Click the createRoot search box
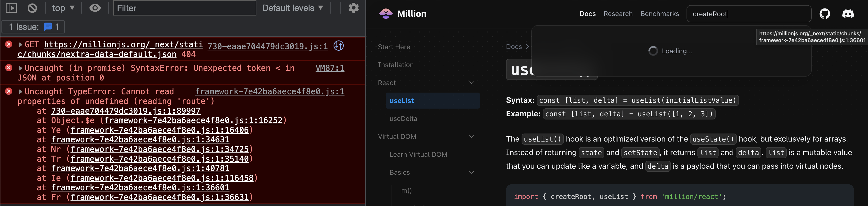Image resolution: width=868 pixels, height=206 pixels. click(x=749, y=14)
